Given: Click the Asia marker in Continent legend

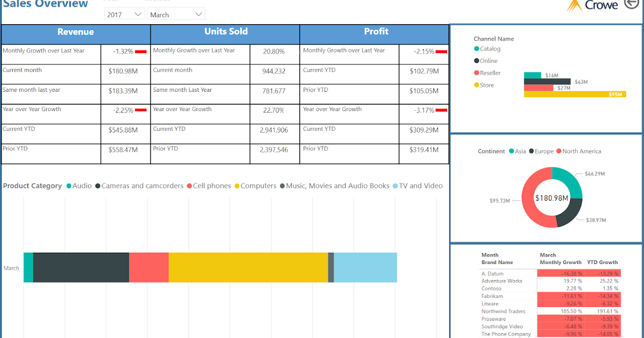Looking at the screenshot, I should pyautogui.click(x=510, y=151).
